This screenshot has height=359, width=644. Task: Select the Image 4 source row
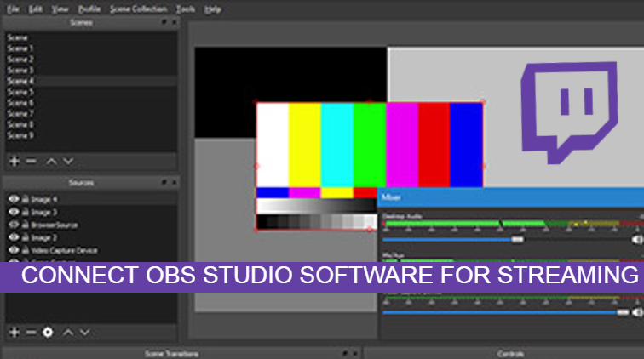91,199
